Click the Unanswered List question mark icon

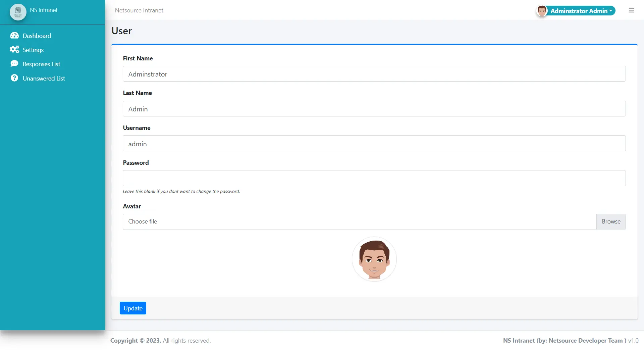click(14, 78)
